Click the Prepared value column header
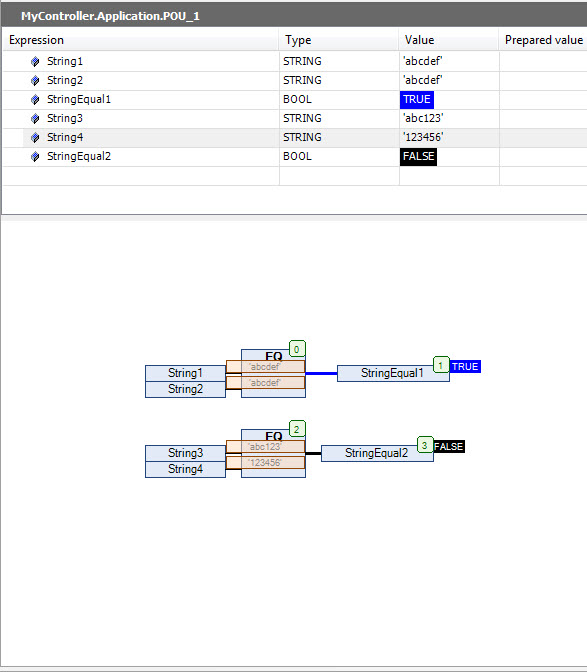Screen dimensions: 587x672 (x=543, y=40)
